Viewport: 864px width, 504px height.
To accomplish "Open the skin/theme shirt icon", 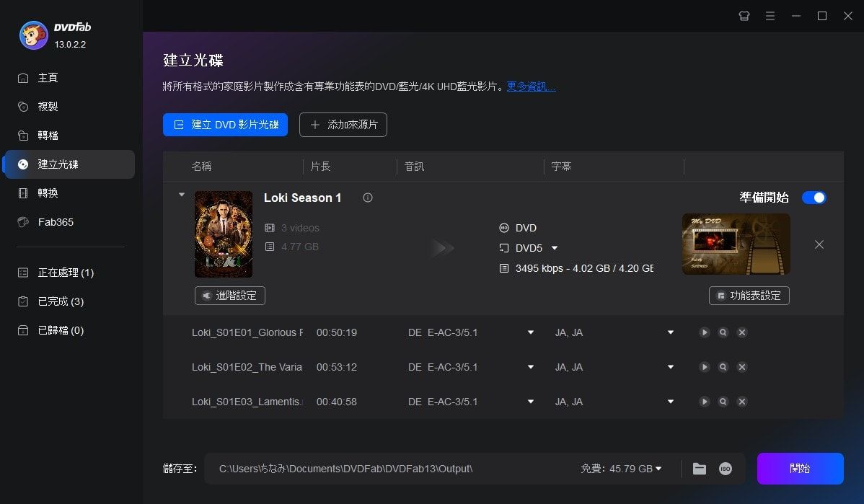I will click(x=744, y=16).
